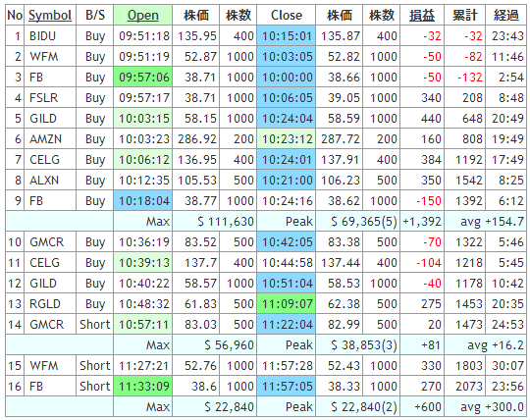
Task: Click the summary avg +16.2
Action: pos(496,345)
